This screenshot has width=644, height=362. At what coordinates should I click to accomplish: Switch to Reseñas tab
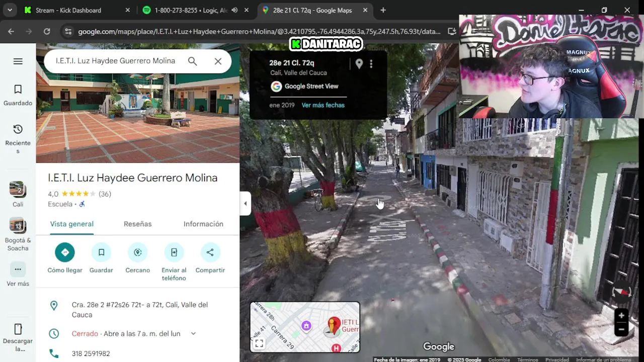click(x=138, y=224)
